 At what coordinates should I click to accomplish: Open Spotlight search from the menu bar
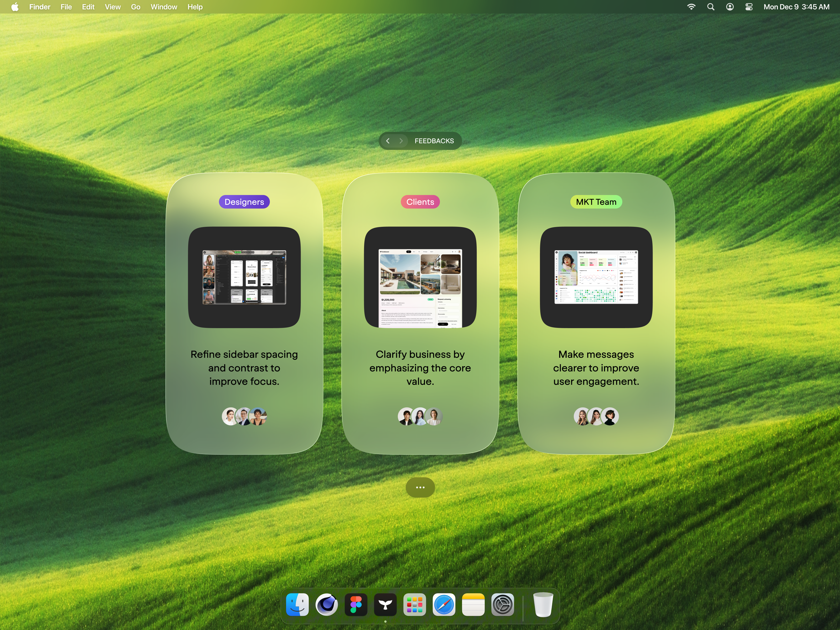pos(711,7)
